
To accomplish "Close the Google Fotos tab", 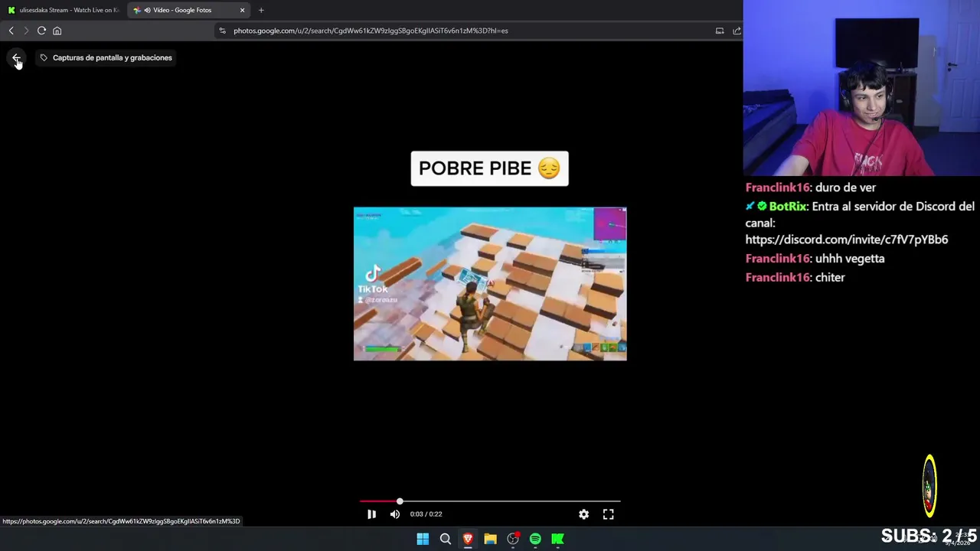I will 242,10.
